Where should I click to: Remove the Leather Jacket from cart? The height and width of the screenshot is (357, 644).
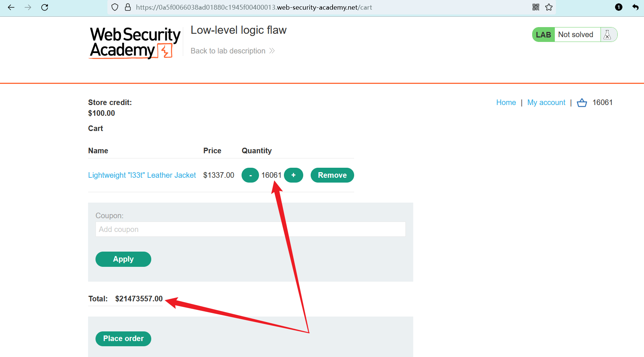click(332, 175)
